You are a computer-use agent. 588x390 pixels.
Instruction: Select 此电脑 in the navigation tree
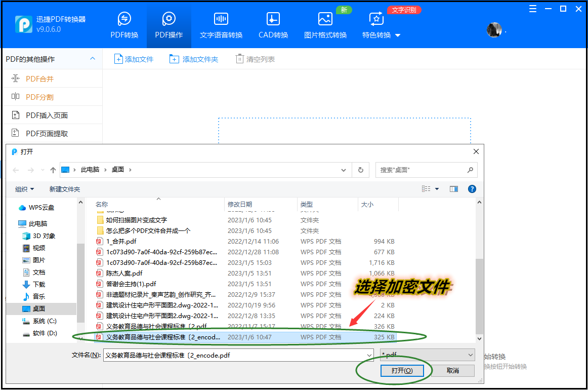(32, 224)
